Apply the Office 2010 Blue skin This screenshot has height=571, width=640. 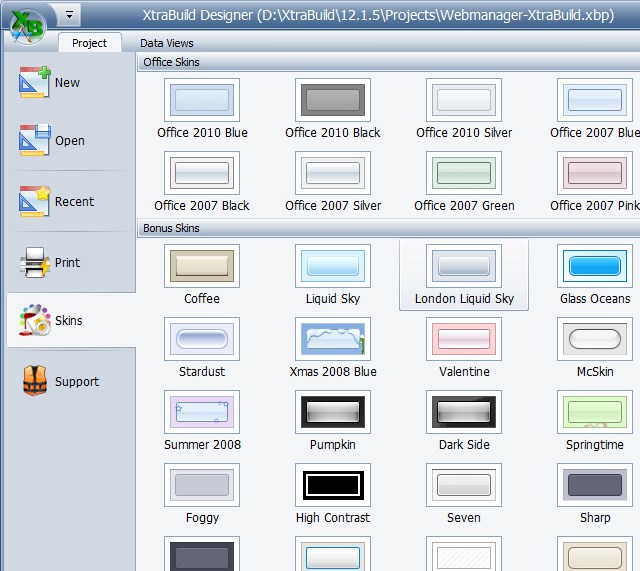202,109
